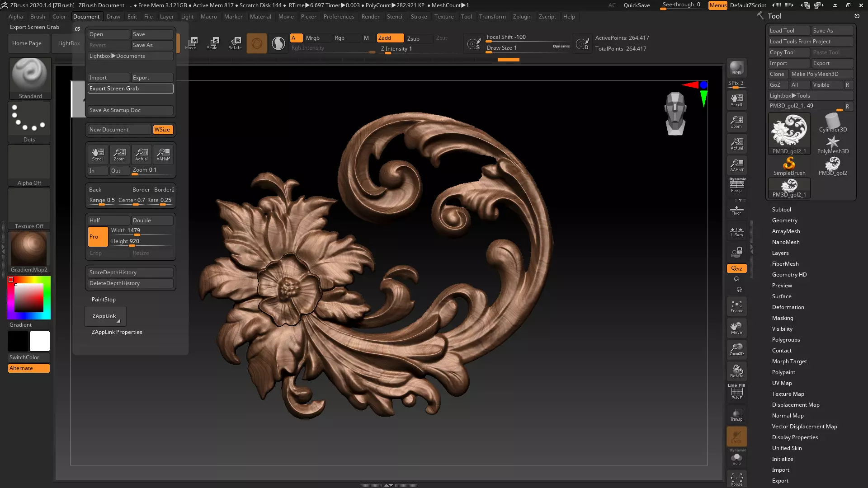Toggle the PolyF line fill icon
The width and height of the screenshot is (868, 488).
(736, 392)
